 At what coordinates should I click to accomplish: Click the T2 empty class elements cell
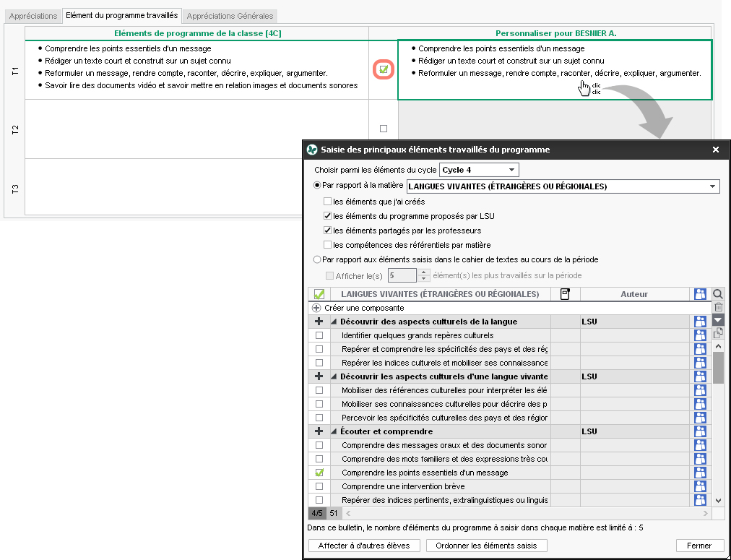point(196,129)
